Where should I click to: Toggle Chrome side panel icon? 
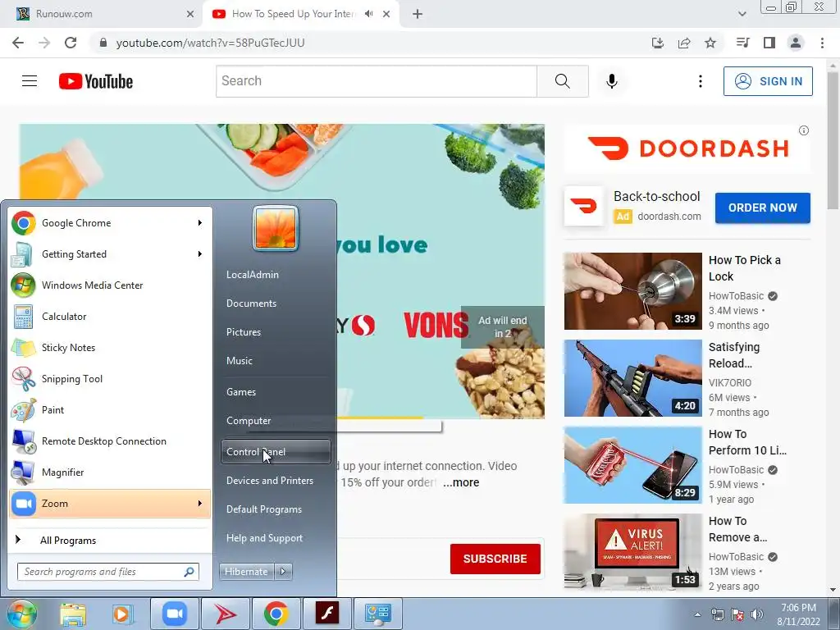769,43
